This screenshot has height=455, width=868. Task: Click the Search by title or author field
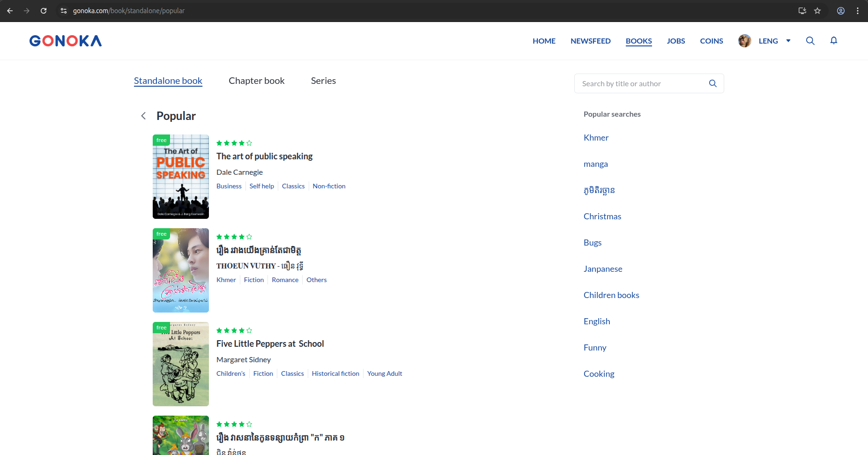point(642,83)
